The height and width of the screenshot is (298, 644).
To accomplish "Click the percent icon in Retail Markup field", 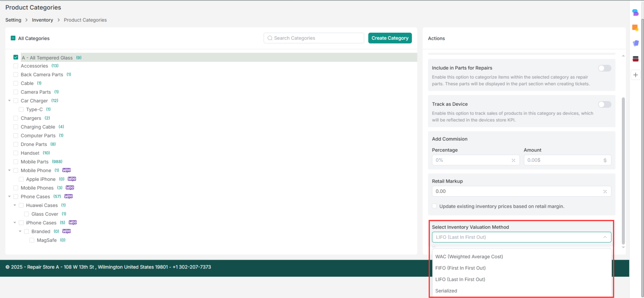I will 605,191.
